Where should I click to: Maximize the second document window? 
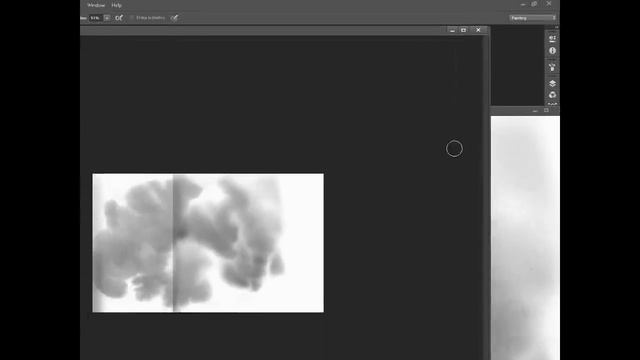tap(547, 111)
